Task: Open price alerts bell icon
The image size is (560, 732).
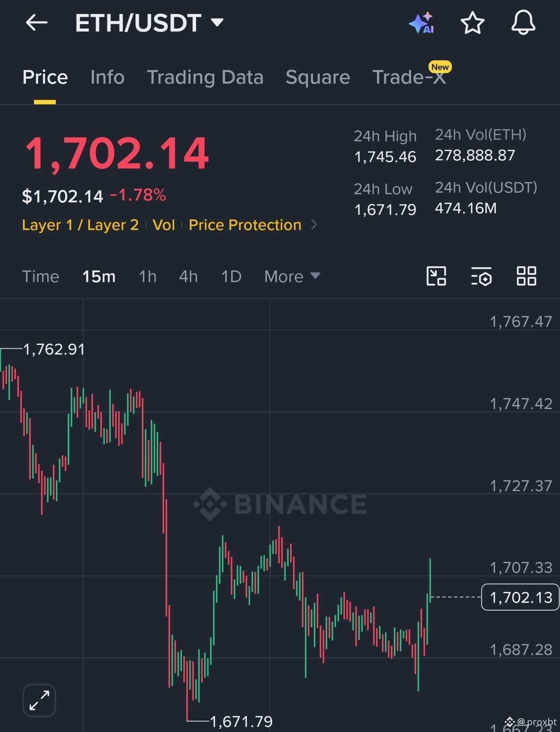Action: coord(523,23)
